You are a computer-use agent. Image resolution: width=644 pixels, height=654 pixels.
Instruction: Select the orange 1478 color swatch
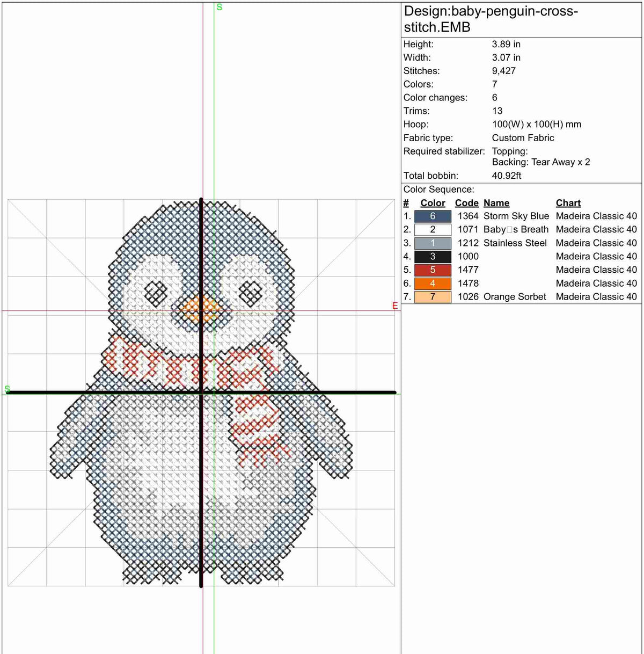click(433, 284)
